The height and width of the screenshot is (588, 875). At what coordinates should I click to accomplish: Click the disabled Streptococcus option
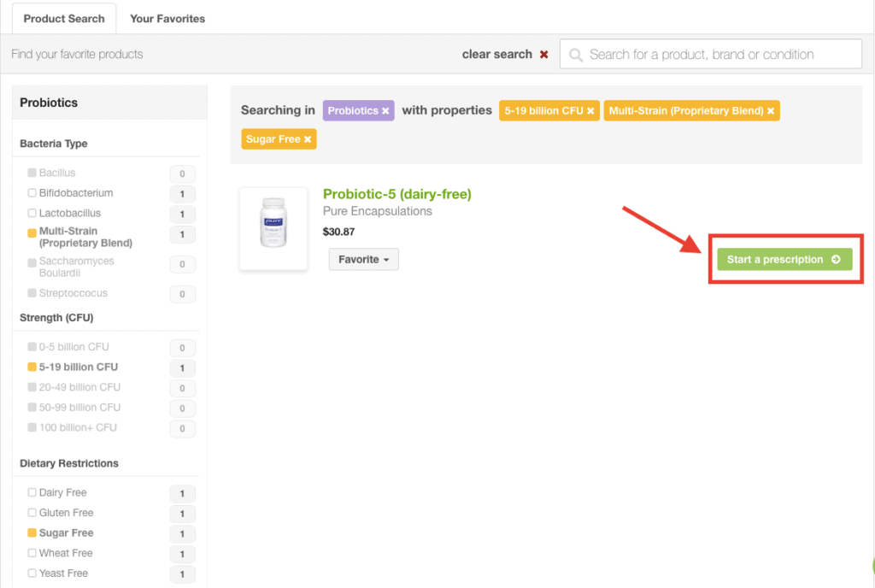pyautogui.click(x=68, y=293)
